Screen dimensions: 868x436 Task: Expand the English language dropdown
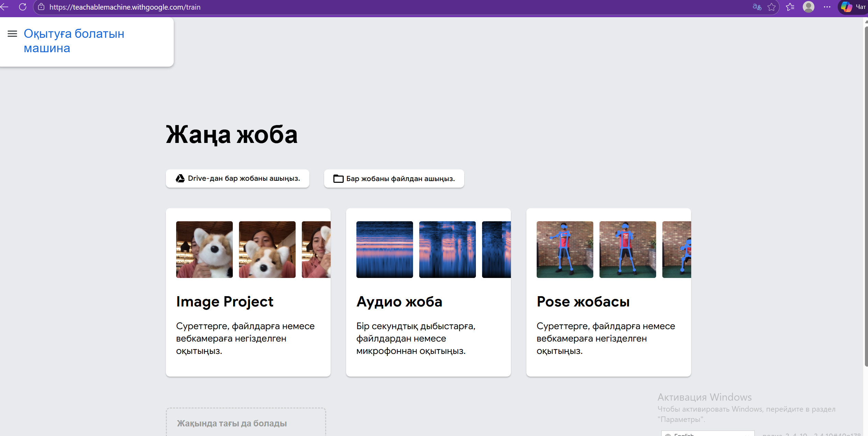click(x=707, y=434)
